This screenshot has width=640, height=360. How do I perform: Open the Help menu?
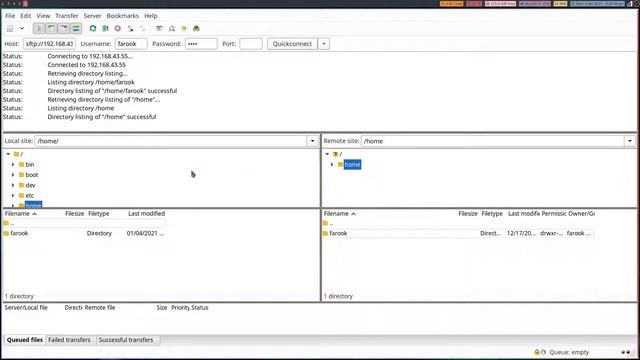(151, 16)
